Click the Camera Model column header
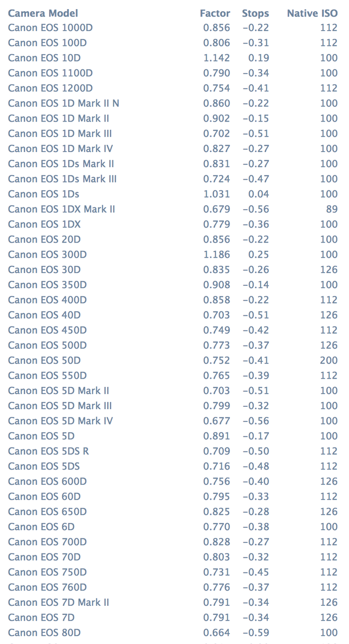Image resolution: width=349 pixels, height=644 pixels. (x=43, y=13)
